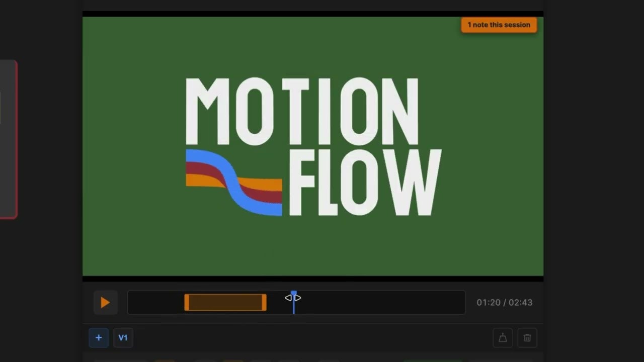Click the trash icon to delete notes

click(527, 338)
